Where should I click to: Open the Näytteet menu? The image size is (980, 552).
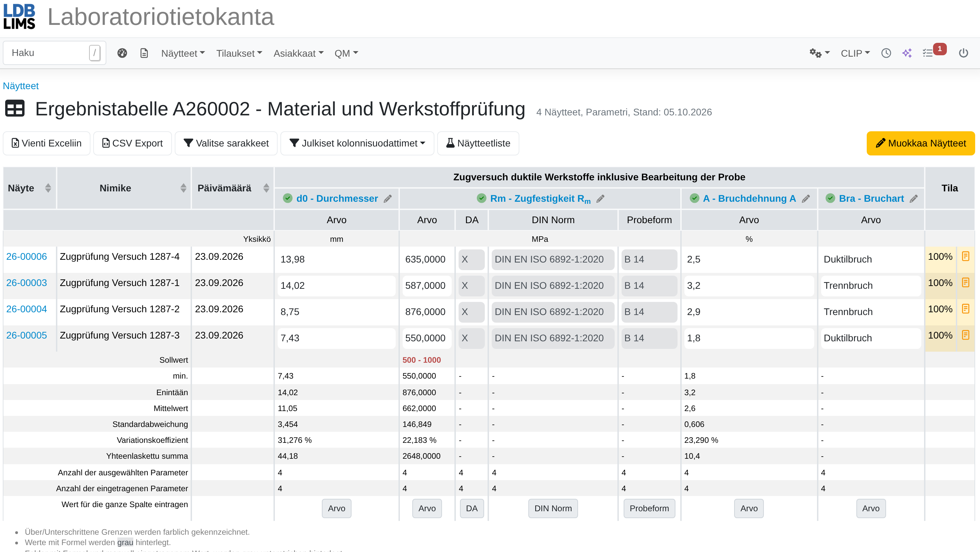(183, 53)
